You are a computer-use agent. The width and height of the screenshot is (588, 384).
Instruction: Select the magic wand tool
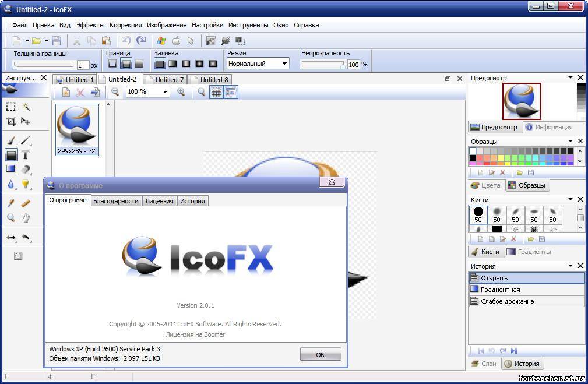point(26,107)
